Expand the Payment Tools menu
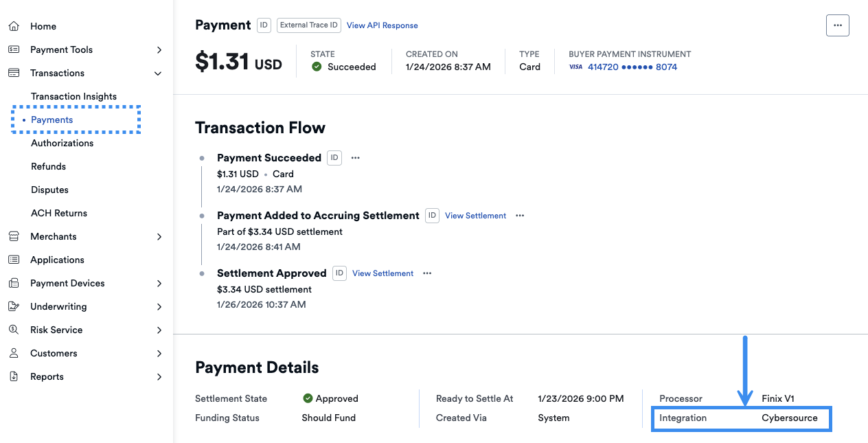 click(x=159, y=49)
